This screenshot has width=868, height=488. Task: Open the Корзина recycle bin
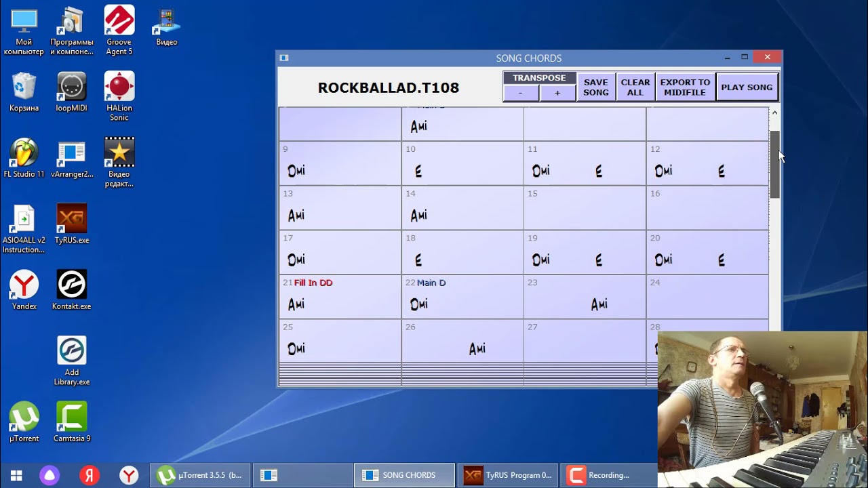[24, 92]
